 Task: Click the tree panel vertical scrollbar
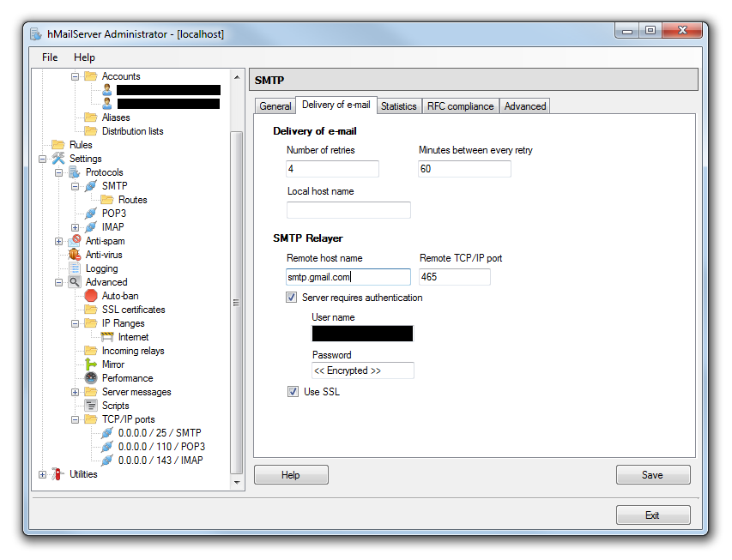click(237, 302)
